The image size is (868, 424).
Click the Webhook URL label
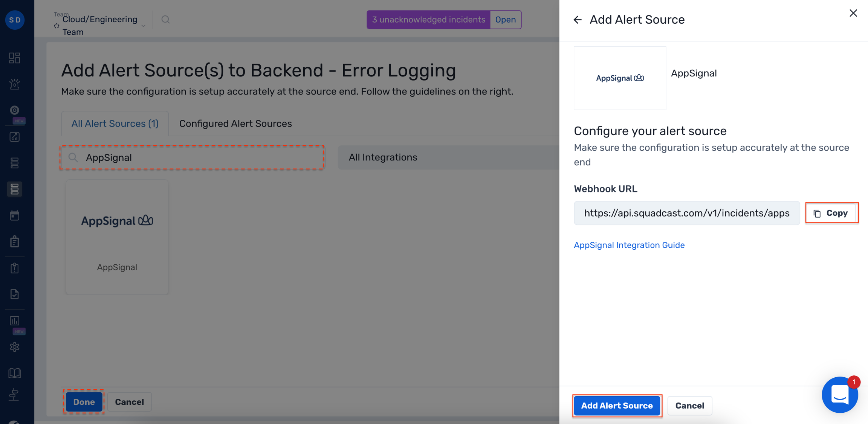coord(605,189)
